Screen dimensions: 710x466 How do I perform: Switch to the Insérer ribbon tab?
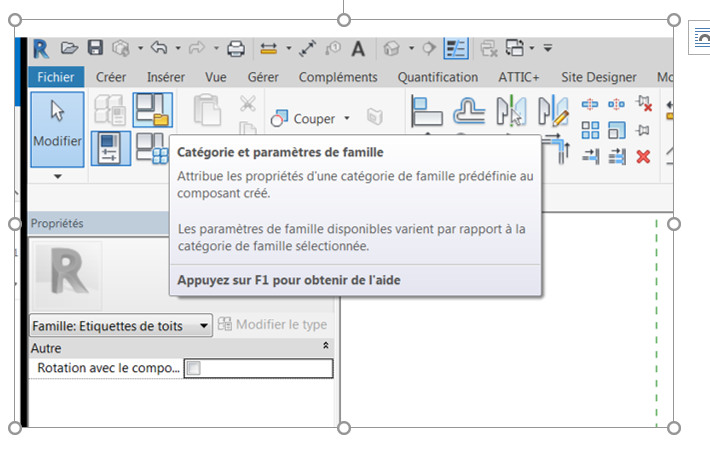click(x=165, y=77)
